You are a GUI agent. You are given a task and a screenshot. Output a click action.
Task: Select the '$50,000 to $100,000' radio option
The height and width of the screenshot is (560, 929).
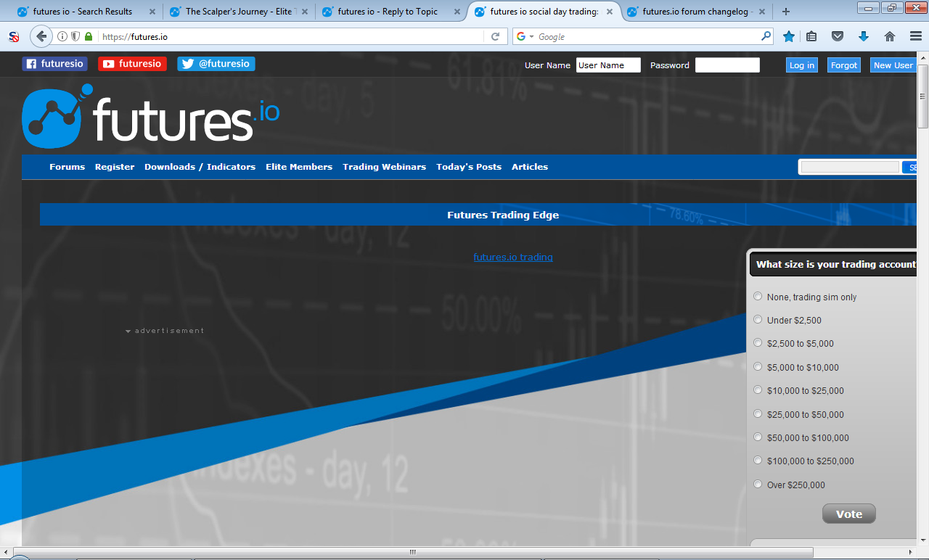coord(758,437)
